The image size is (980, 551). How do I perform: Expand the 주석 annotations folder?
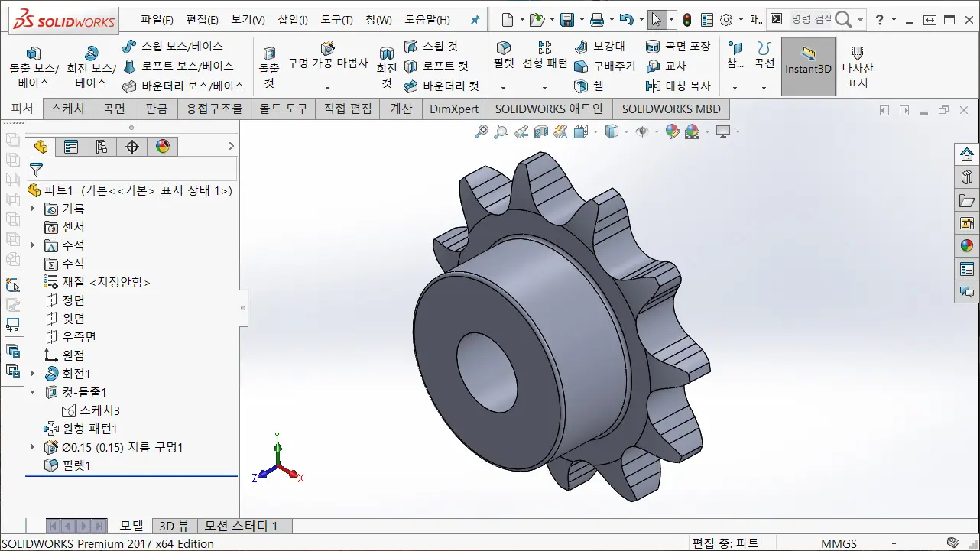32,245
